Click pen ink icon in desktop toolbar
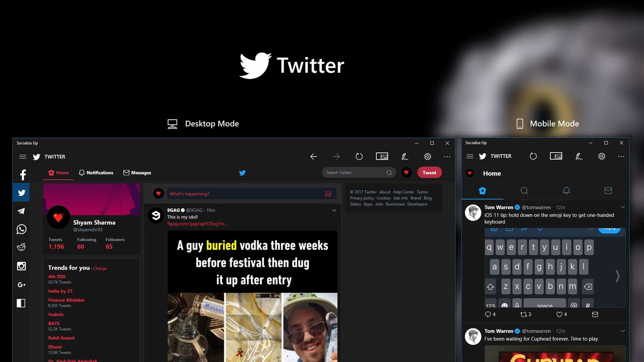 point(405,156)
